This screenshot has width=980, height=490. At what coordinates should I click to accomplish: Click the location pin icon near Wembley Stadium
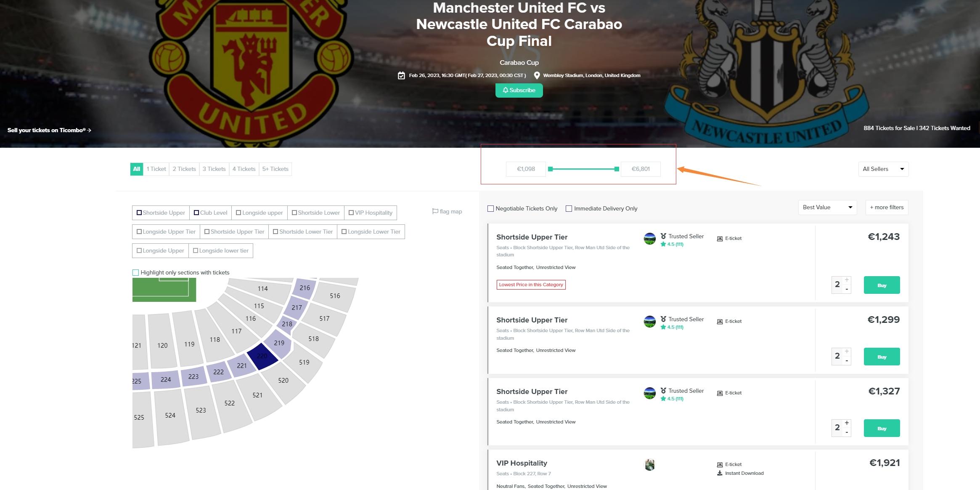(537, 76)
